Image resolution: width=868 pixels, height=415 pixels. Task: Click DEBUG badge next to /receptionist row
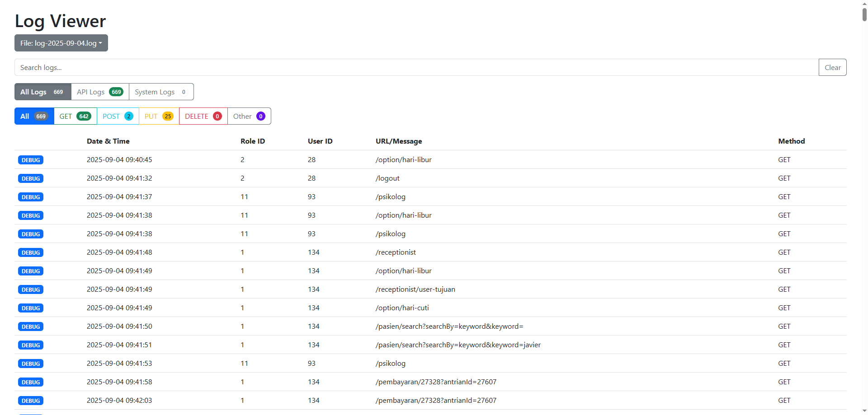[30, 252]
